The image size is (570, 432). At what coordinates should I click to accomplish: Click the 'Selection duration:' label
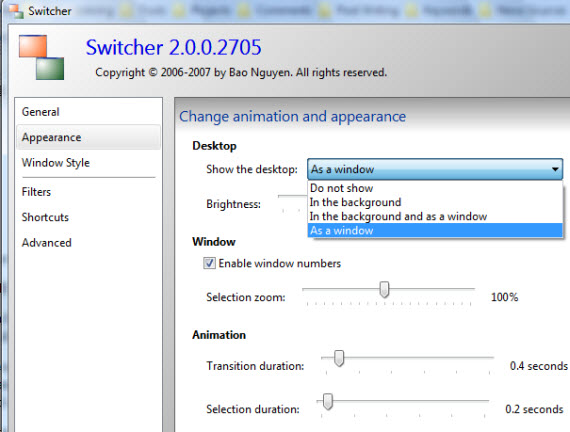(253, 409)
